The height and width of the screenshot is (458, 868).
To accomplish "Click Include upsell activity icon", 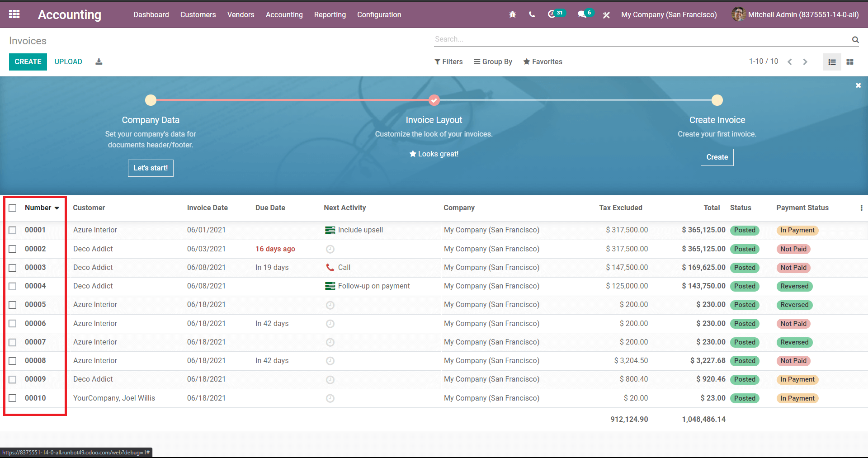I will [330, 230].
